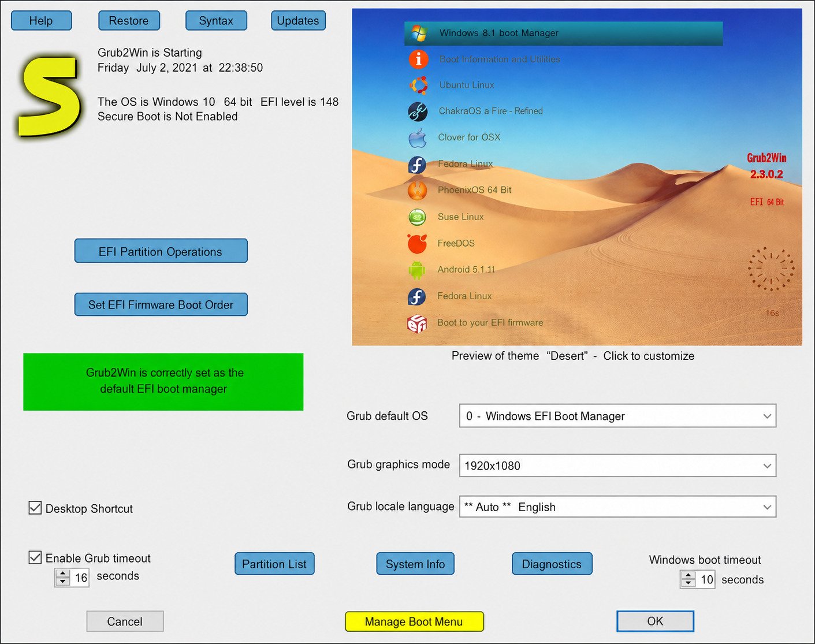Click the orange info icon for Boot Information

418,59
